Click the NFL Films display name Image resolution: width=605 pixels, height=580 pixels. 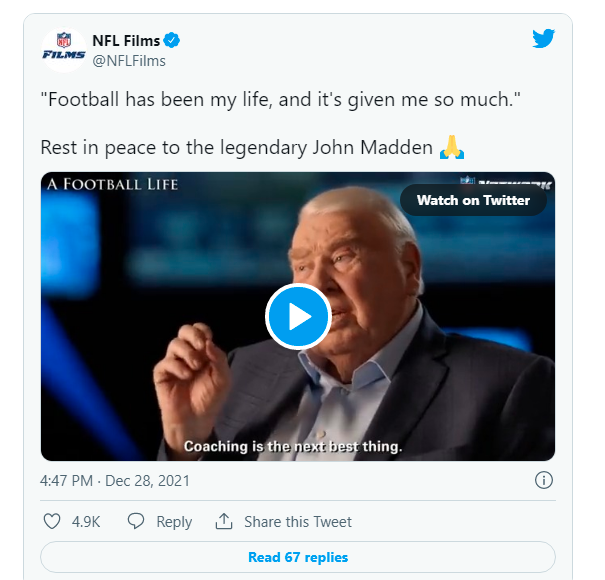click(x=126, y=40)
